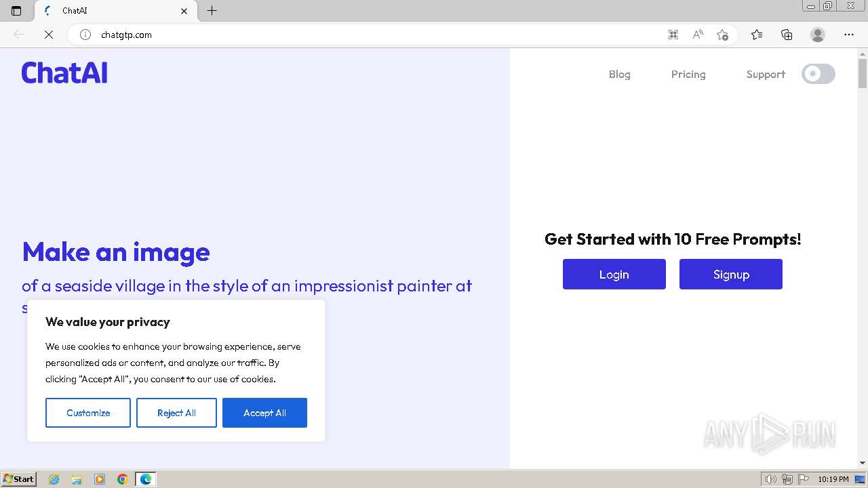Open the Pricing page
The width and height of the screenshot is (868, 488).
(x=688, y=75)
